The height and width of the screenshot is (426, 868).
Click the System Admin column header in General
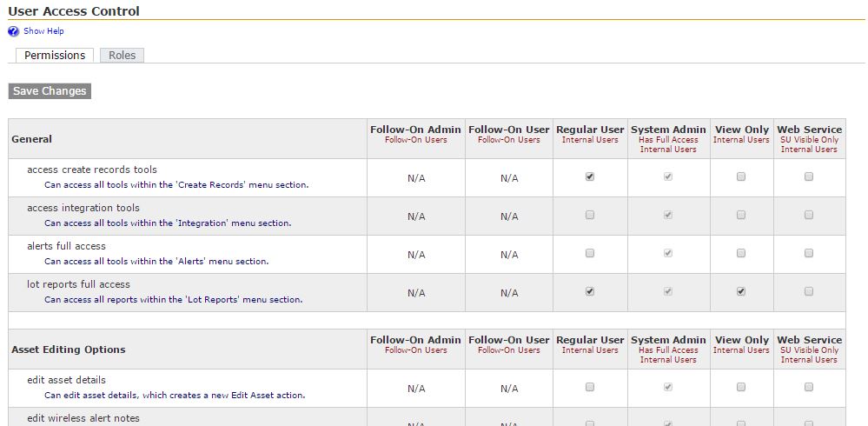tap(668, 138)
